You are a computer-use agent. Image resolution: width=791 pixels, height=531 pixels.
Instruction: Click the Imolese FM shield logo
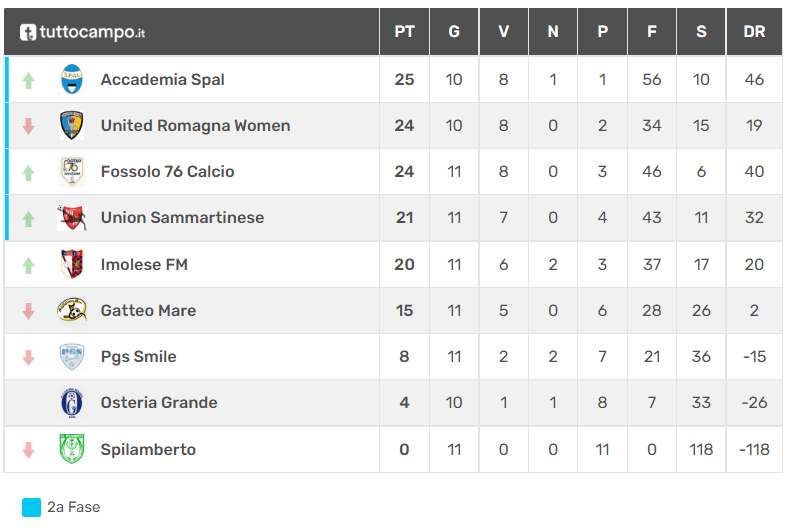pyautogui.click(x=72, y=264)
